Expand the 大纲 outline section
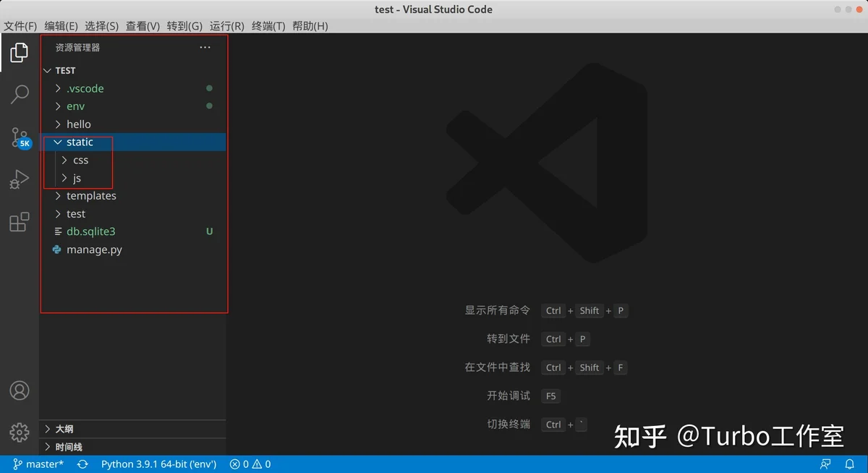The width and height of the screenshot is (868, 473). 134,429
